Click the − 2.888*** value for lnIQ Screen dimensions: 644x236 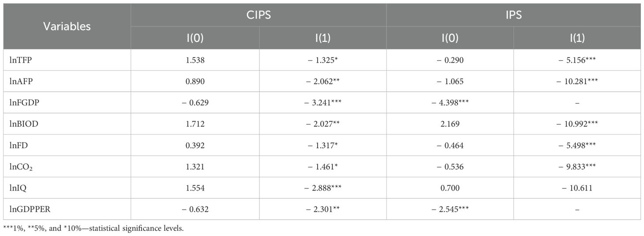(322, 187)
